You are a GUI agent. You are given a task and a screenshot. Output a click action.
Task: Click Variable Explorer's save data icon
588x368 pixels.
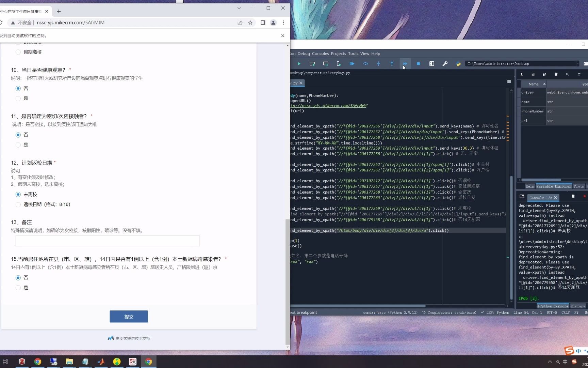click(533, 74)
